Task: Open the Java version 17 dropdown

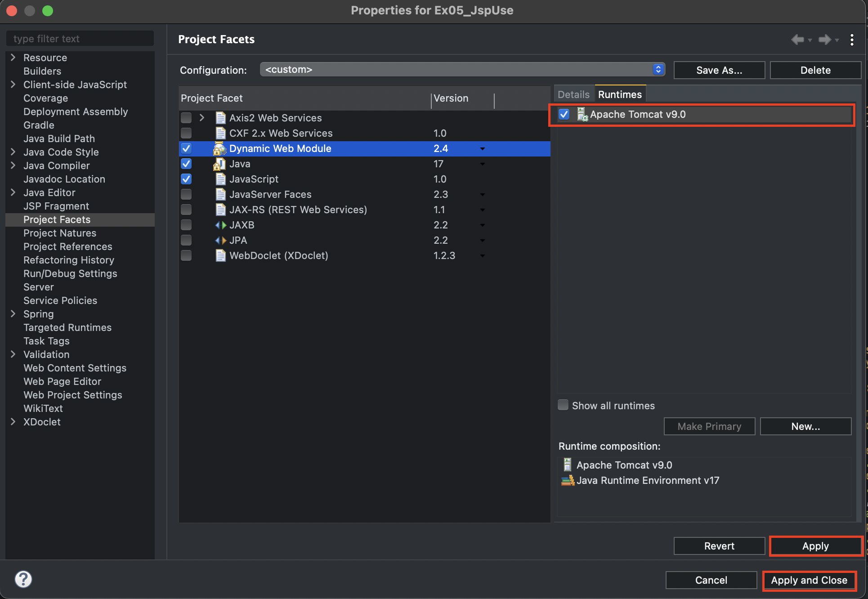Action: 482,164
